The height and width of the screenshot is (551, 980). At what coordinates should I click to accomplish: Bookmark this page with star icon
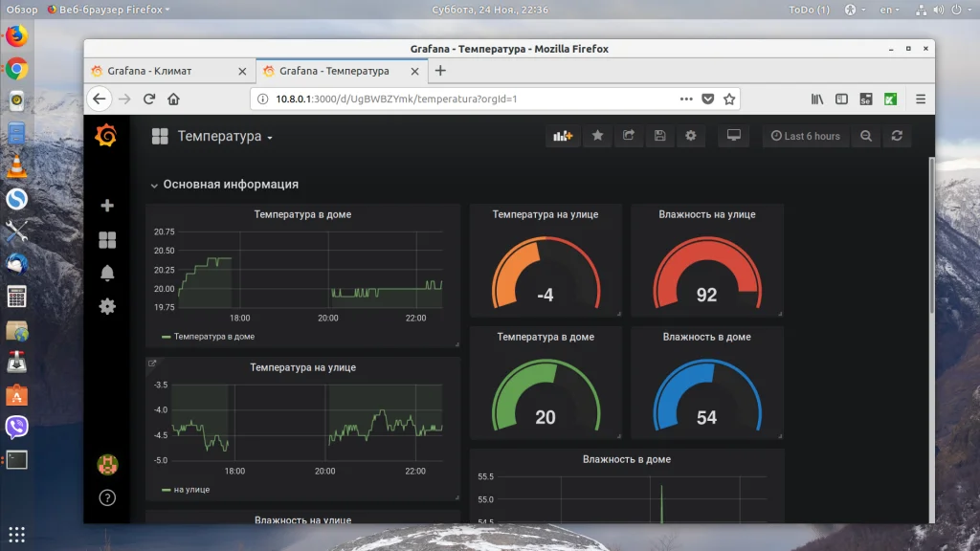pos(728,99)
